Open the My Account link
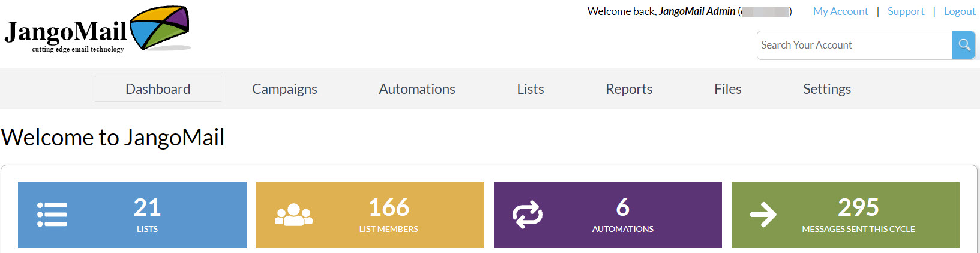The height and width of the screenshot is (253, 980). click(840, 11)
